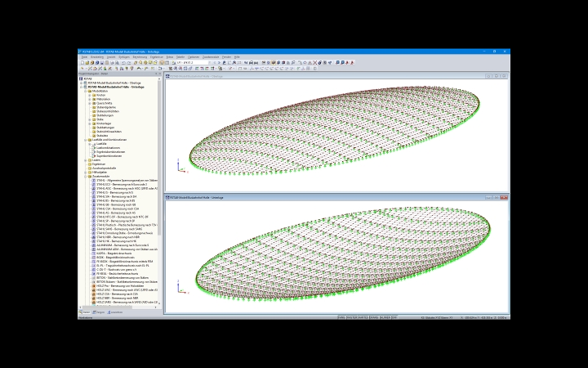Select Superkombinationen in the tree
588x368 pixels.
pyautogui.click(x=109, y=156)
